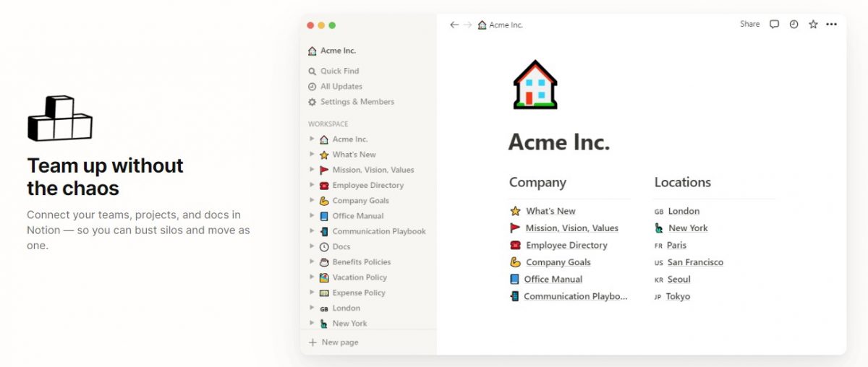This screenshot has width=868, height=367.
Task: Click the All Updates clock icon
Action: [x=312, y=87]
